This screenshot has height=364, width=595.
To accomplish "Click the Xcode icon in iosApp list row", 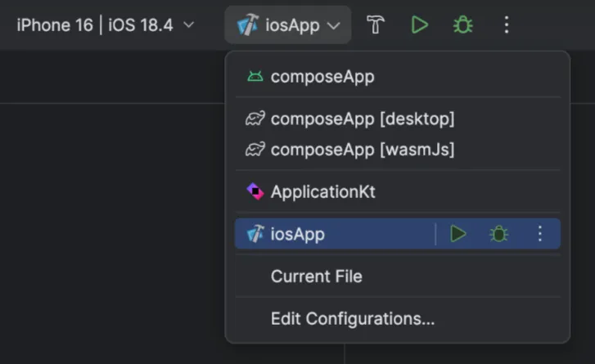I will coord(255,234).
